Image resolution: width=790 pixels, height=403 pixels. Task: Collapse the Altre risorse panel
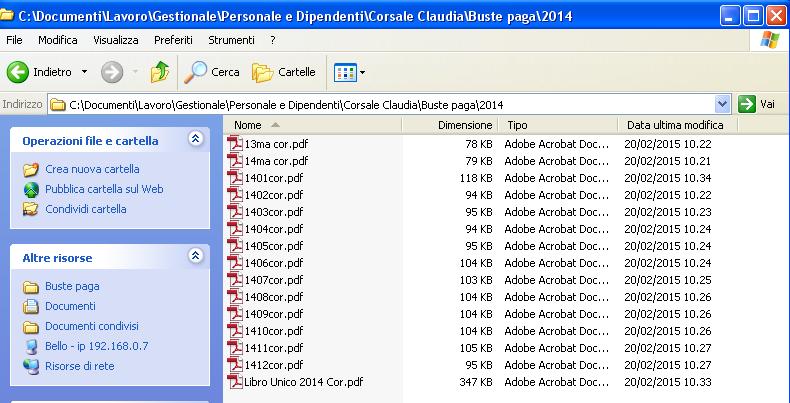point(194,258)
